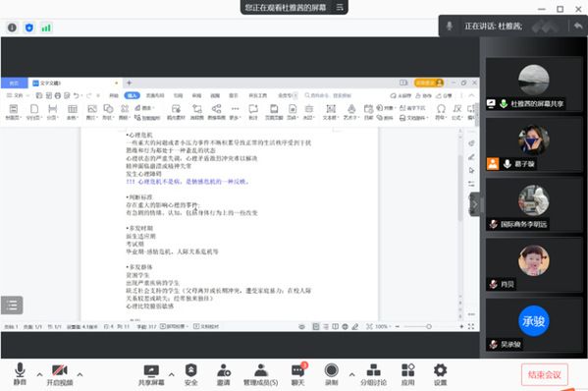Viewport: 588px width, 391px height.
Task: Click the red 结束会议 button
Action: [x=544, y=374]
